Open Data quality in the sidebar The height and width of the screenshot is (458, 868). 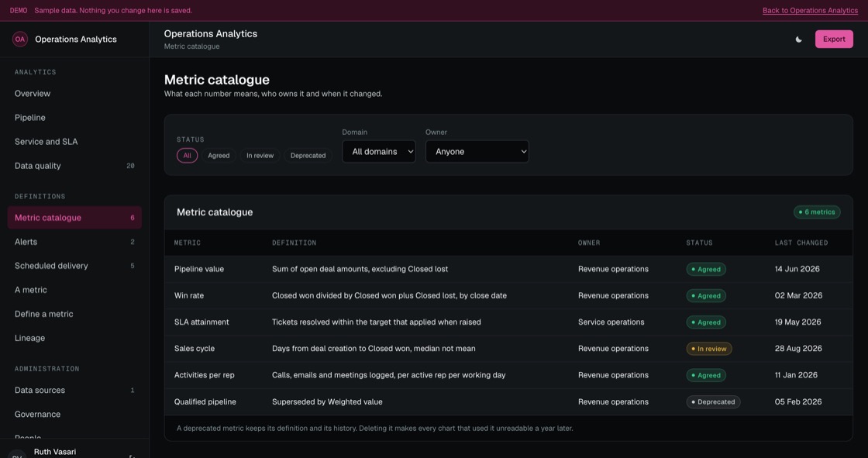(74, 166)
